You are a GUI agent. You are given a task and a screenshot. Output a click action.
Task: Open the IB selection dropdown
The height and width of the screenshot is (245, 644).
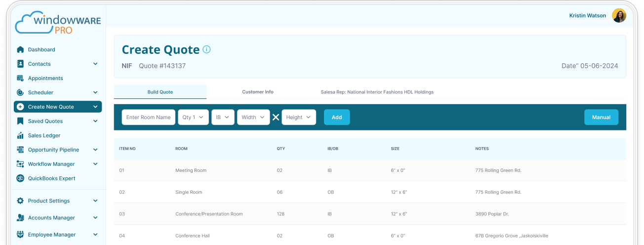point(223,117)
